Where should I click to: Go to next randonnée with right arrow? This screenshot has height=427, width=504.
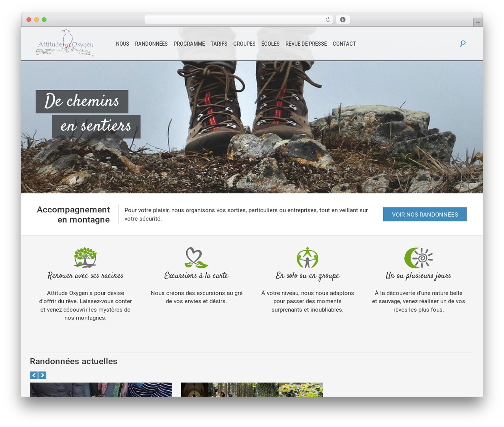(42, 375)
